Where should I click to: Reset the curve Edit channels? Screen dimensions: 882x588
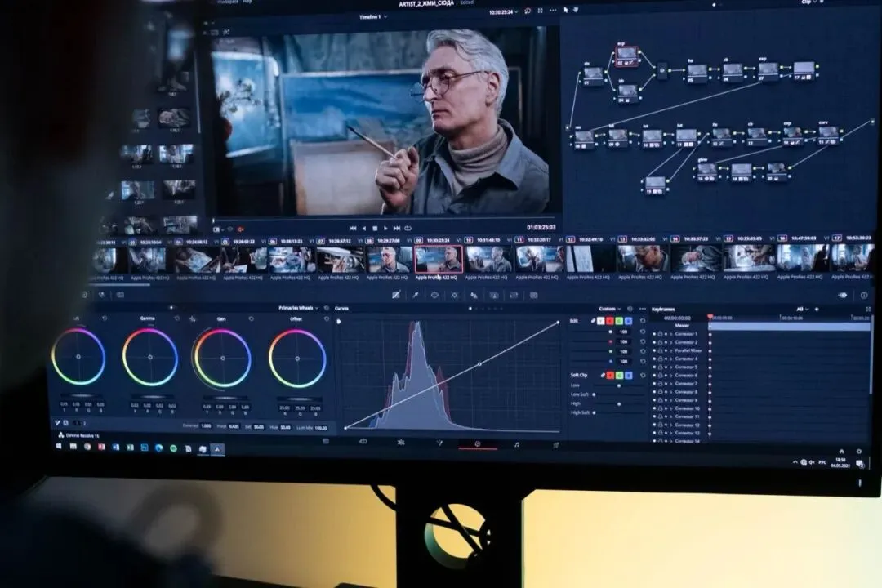643,321
